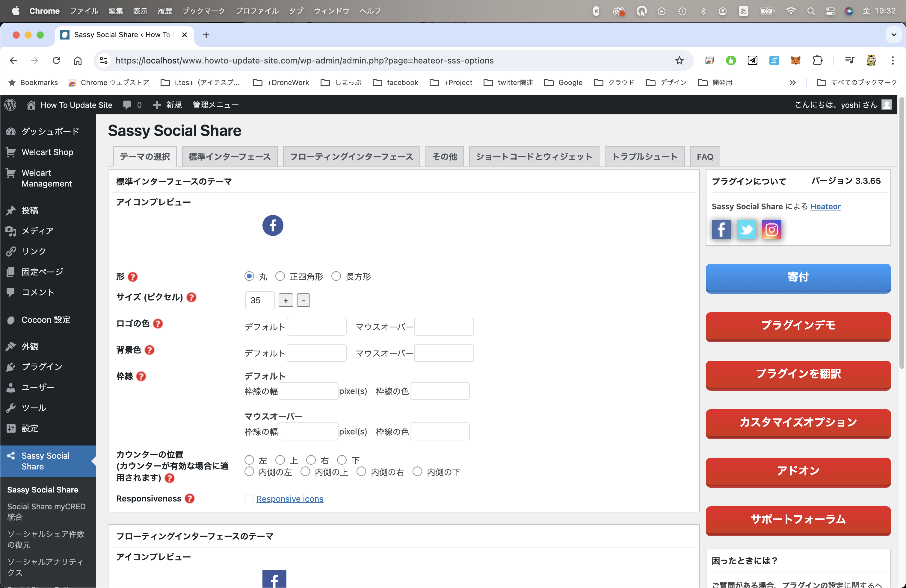Bookmark this page with star icon

(679, 60)
